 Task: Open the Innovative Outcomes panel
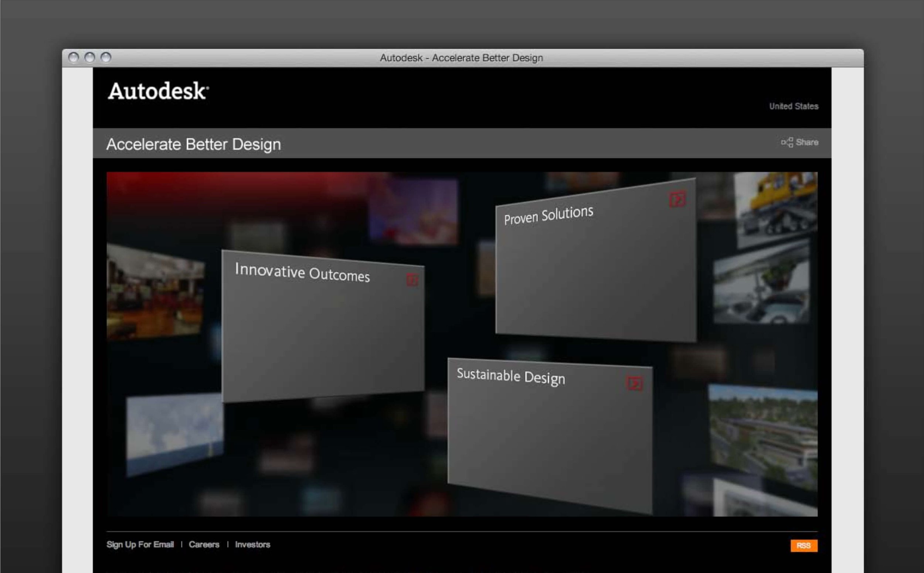(323, 326)
